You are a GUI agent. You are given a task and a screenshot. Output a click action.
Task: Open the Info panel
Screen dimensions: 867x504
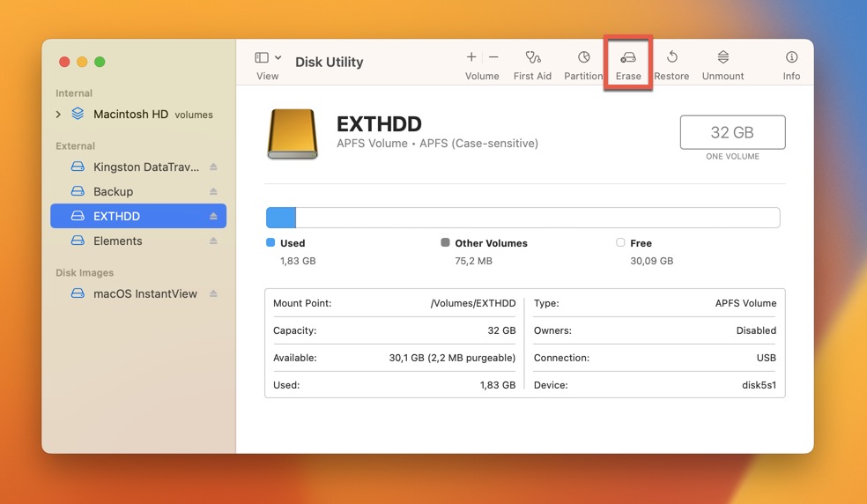point(791,58)
